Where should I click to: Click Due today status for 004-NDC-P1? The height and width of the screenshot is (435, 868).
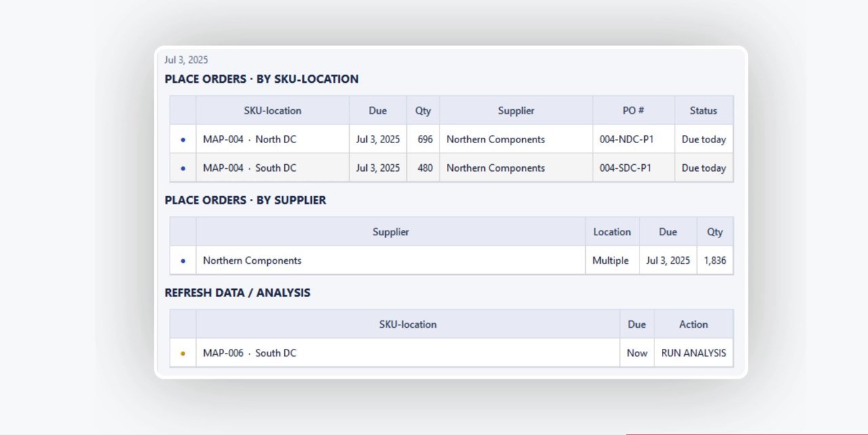coord(704,139)
